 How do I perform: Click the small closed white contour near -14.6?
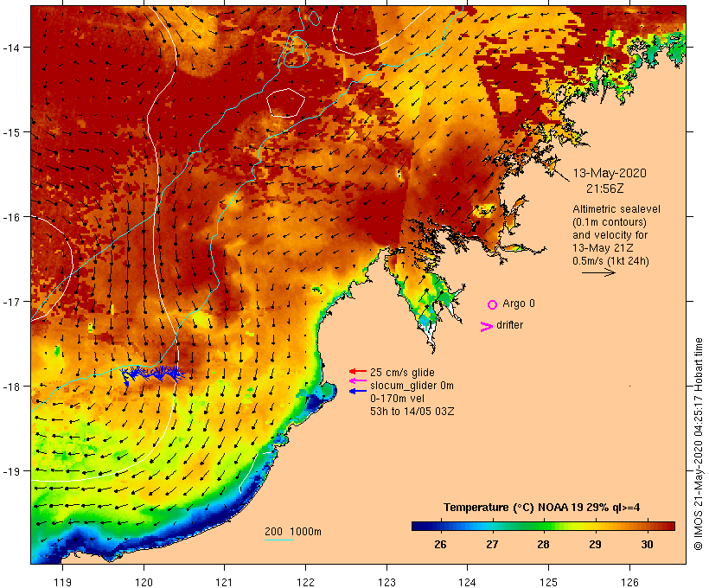(285, 103)
